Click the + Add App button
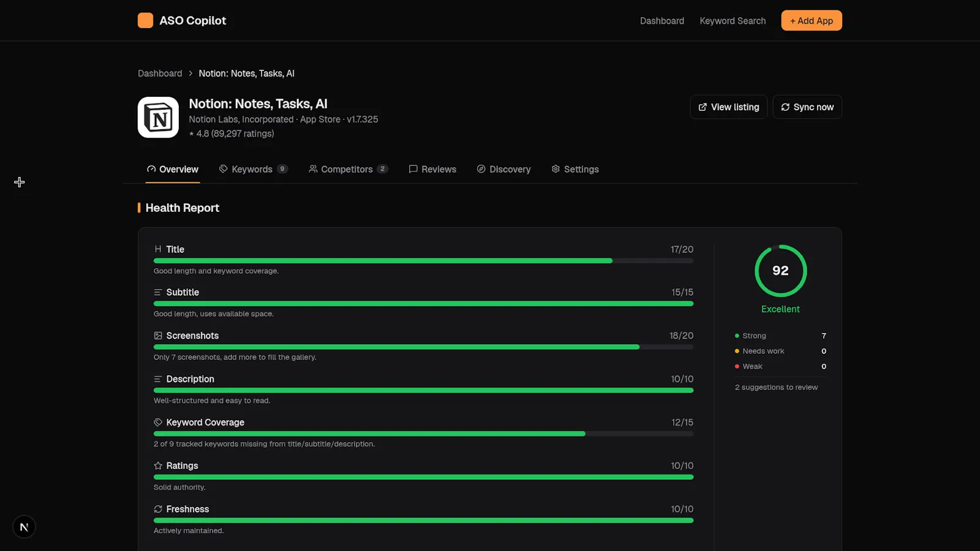This screenshot has width=980, height=551. pos(812,20)
